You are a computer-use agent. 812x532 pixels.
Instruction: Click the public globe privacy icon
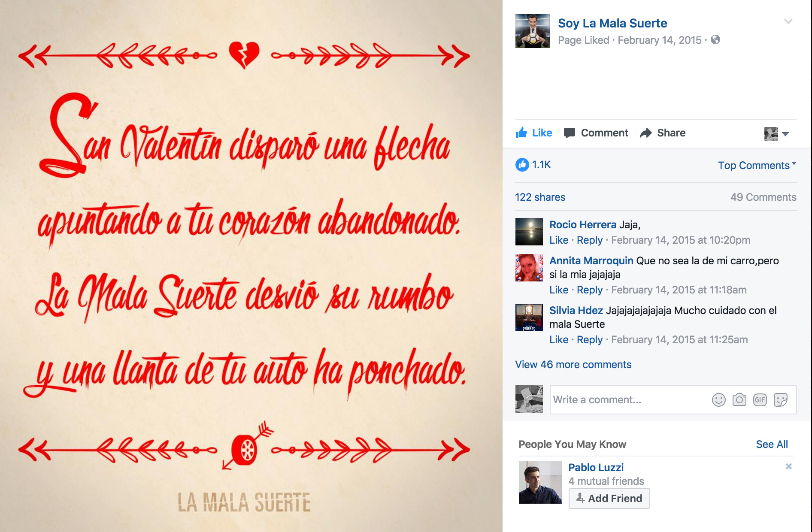click(x=715, y=40)
